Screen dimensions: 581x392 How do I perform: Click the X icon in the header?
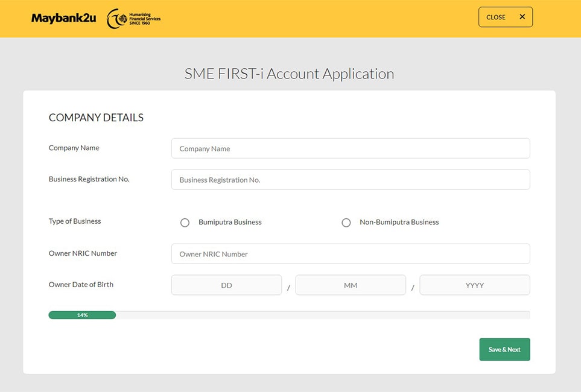coord(522,17)
